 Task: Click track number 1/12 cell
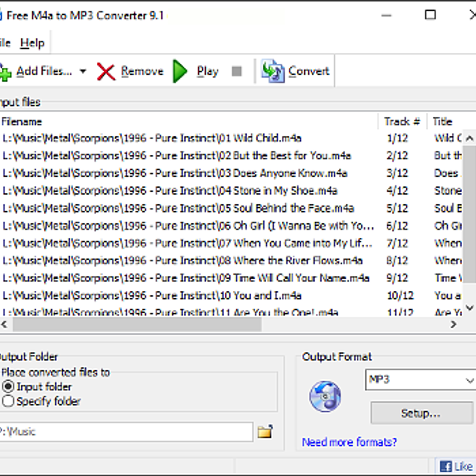[397, 138]
